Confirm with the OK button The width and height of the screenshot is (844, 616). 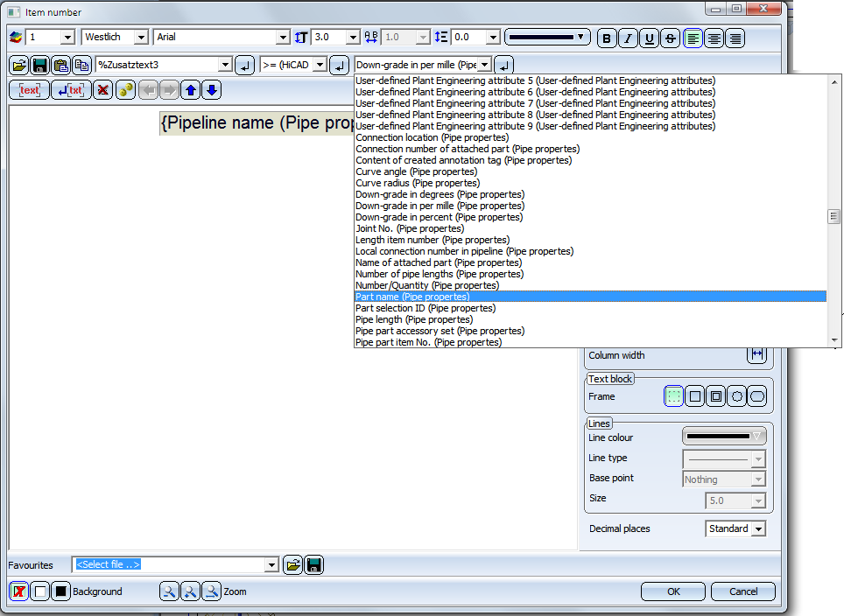pyautogui.click(x=672, y=591)
